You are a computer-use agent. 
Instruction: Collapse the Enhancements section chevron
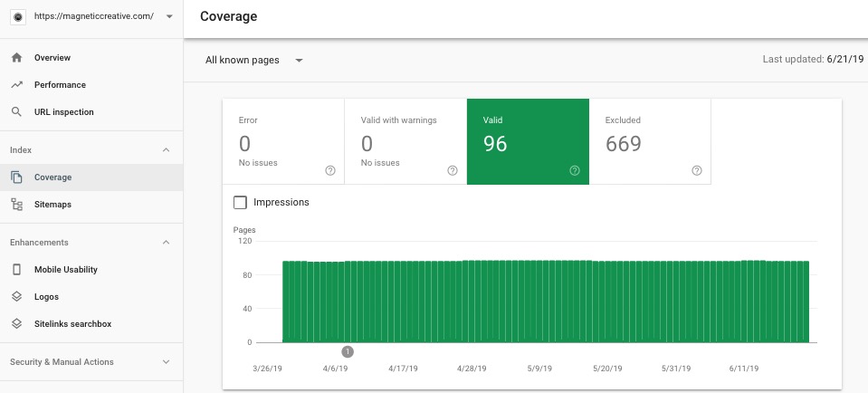point(166,243)
